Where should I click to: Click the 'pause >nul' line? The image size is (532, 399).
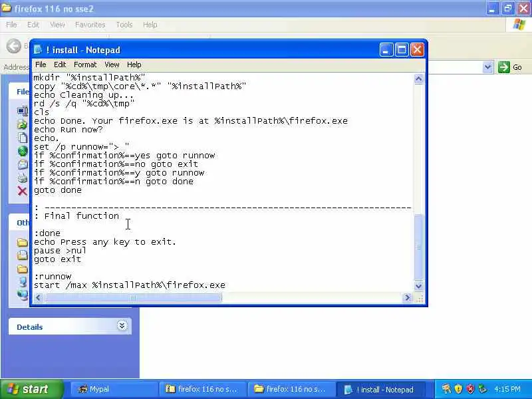[60, 251]
